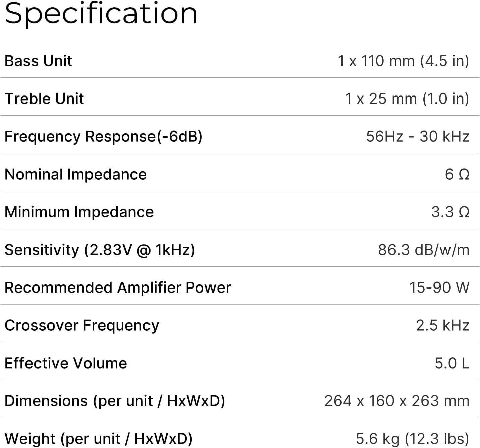Click the Recommended Amplifier Power label

coord(118,287)
